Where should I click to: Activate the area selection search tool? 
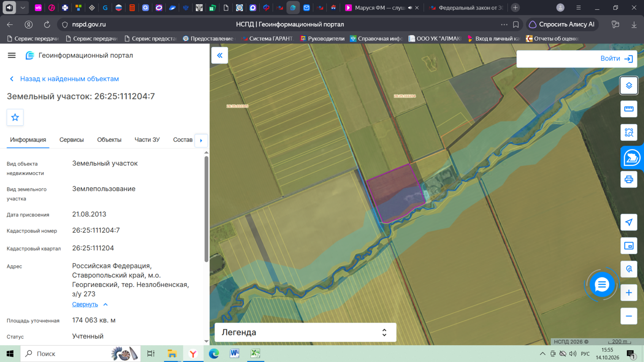629,132
